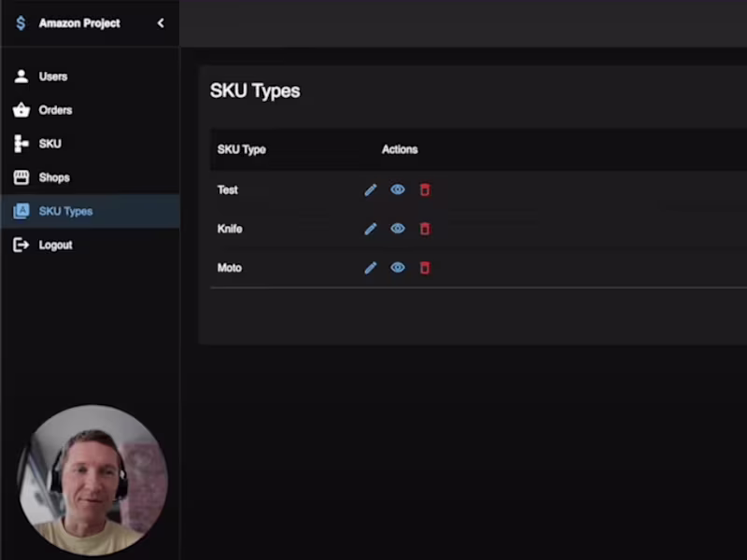Click the dollar sign logo icon
The image size is (747, 560).
click(x=21, y=22)
